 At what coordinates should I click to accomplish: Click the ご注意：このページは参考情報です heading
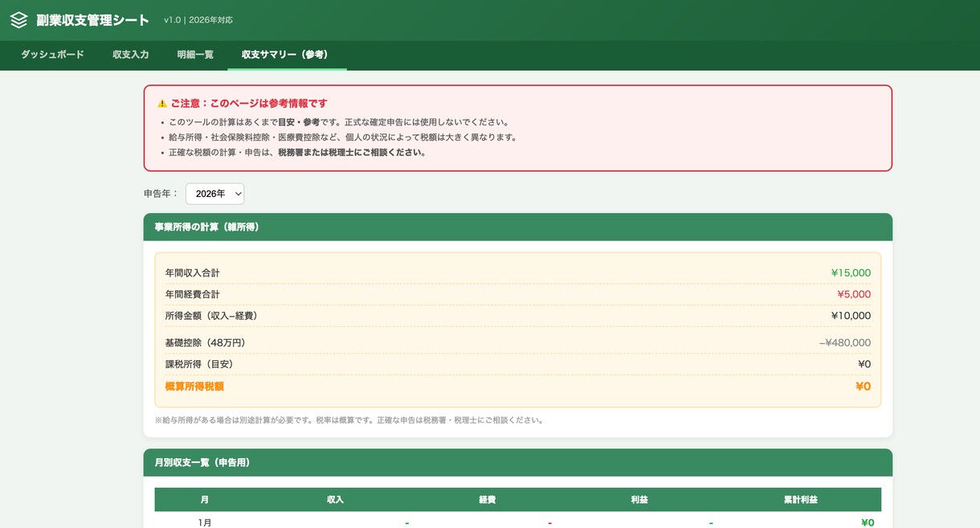click(x=249, y=104)
